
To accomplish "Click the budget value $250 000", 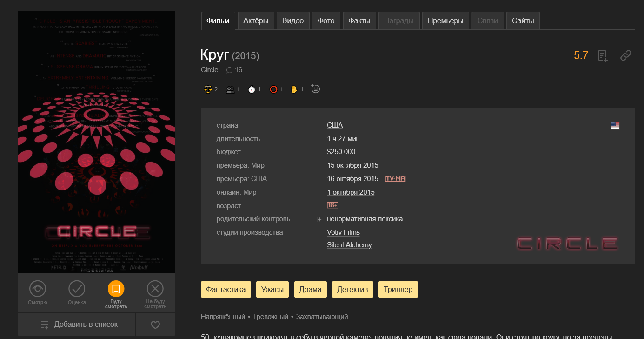I will click(x=341, y=152).
